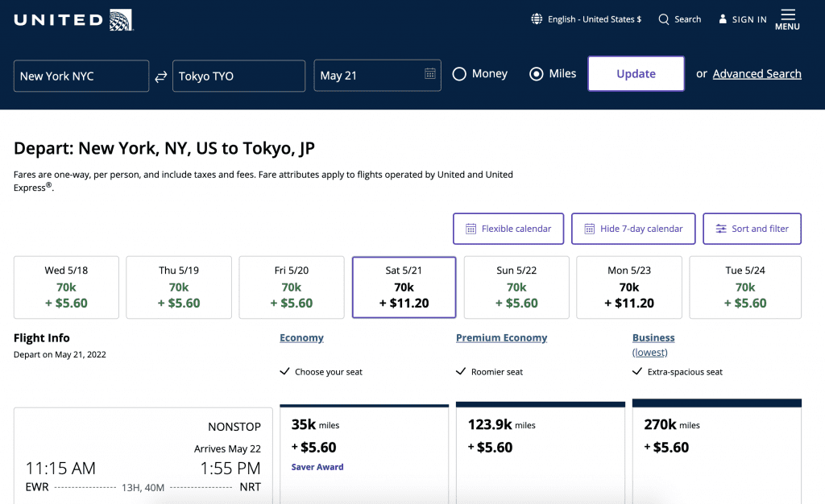Select the Miles radio button
Image resolution: width=825 pixels, height=504 pixels.
pyautogui.click(x=536, y=74)
